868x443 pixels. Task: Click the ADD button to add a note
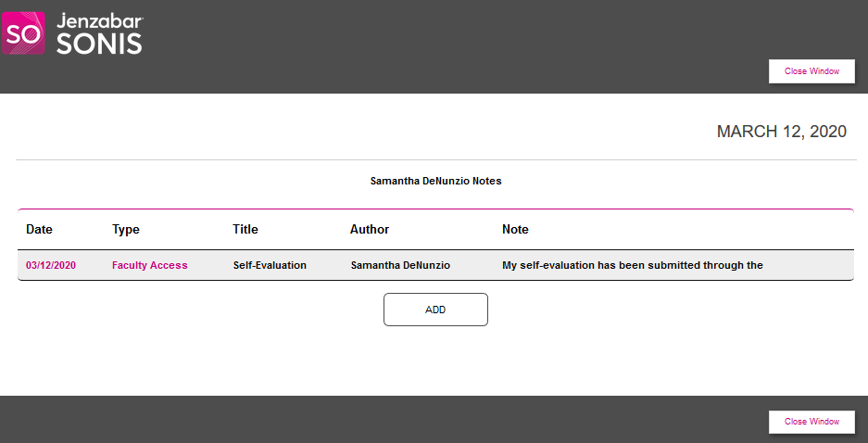pyautogui.click(x=435, y=310)
